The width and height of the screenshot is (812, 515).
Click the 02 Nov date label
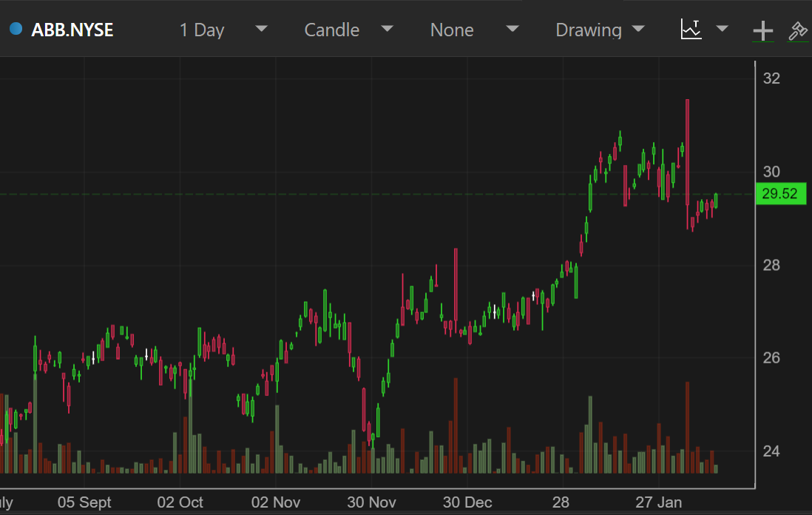[276, 502]
